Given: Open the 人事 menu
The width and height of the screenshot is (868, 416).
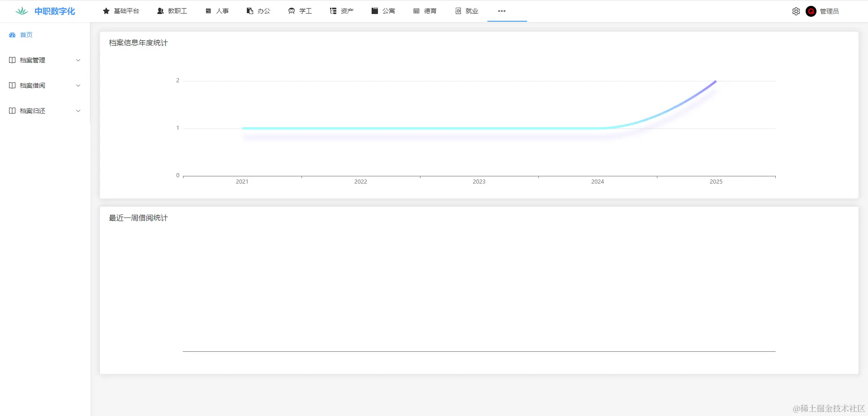Looking at the screenshot, I should pos(217,11).
